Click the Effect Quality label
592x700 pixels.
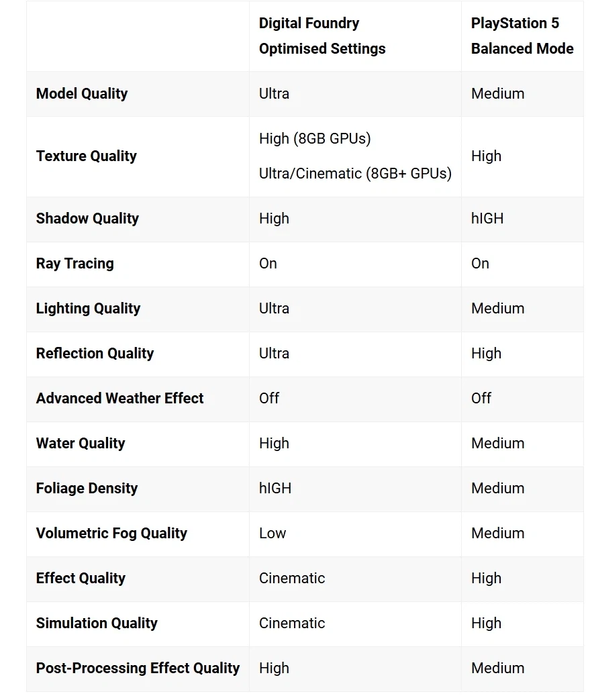click(81, 579)
